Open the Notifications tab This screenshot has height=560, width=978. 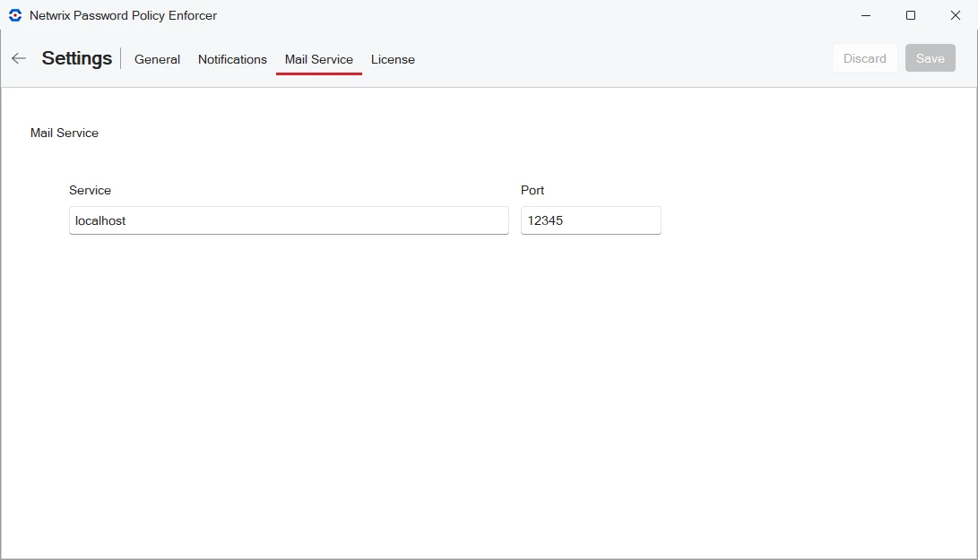pyautogui.click(x=232, y=59)
